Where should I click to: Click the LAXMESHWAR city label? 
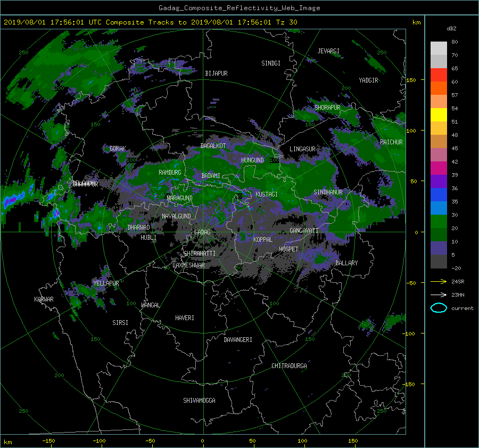coord(188,265)
